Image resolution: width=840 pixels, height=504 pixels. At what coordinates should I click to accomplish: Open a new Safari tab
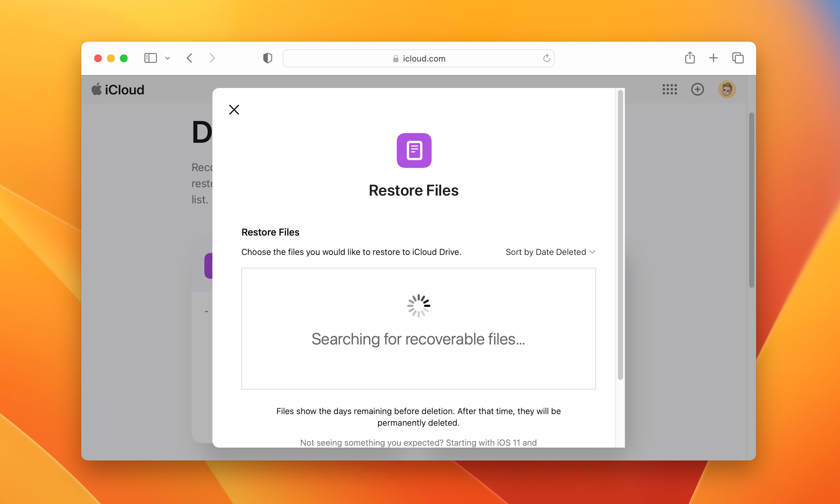(713, 58)
